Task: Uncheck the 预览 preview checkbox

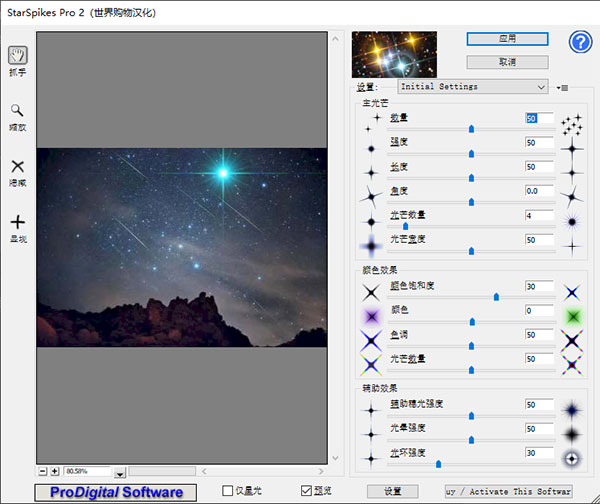Action: tap(307, 490)
